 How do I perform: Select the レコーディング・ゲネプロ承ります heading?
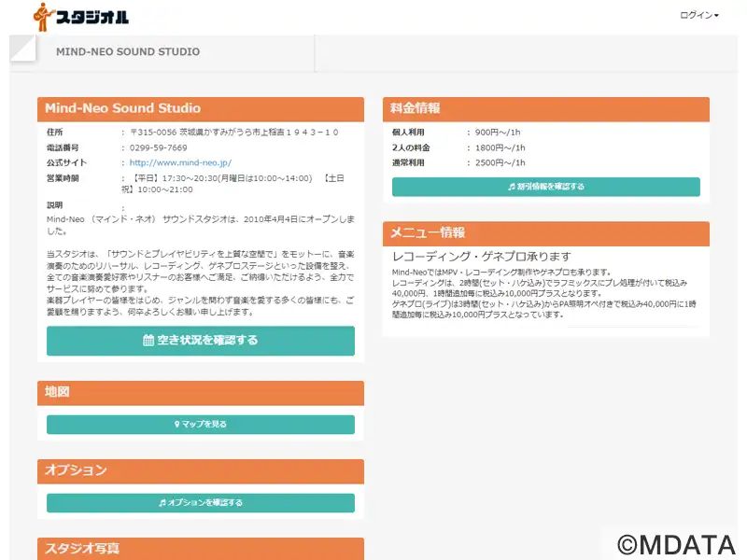482,257
